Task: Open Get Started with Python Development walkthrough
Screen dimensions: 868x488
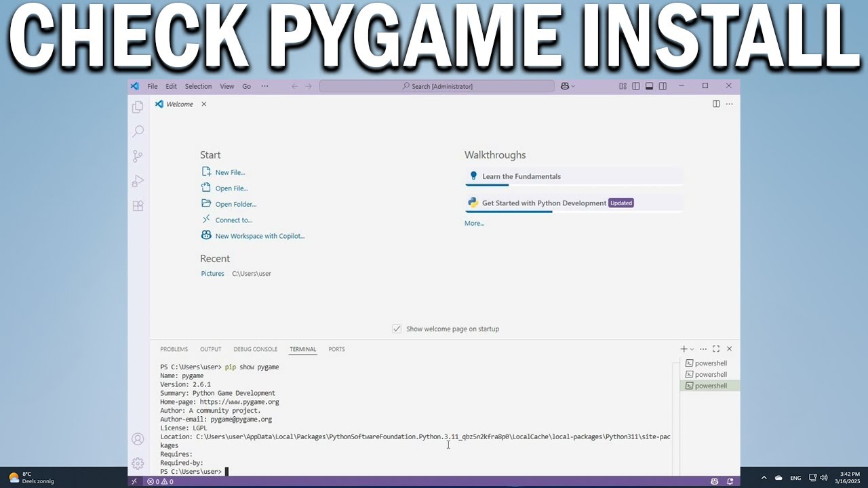Action: (x=574, y=203)
